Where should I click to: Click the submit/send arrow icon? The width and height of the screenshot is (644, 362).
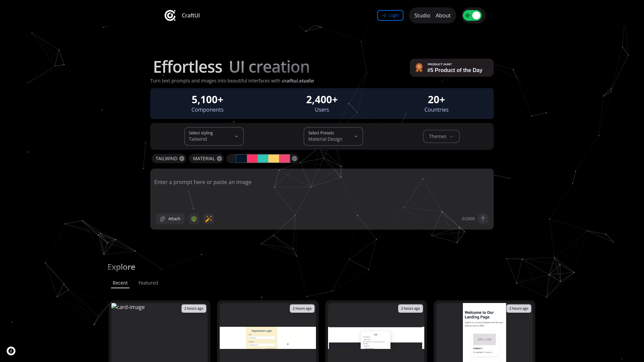pos(483,219)
